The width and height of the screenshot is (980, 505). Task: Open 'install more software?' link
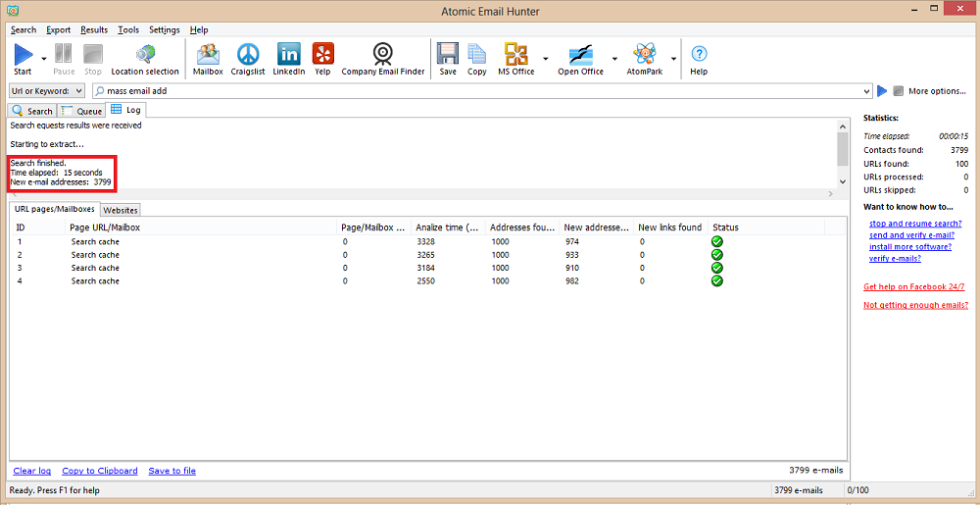(x=910, y=247)
